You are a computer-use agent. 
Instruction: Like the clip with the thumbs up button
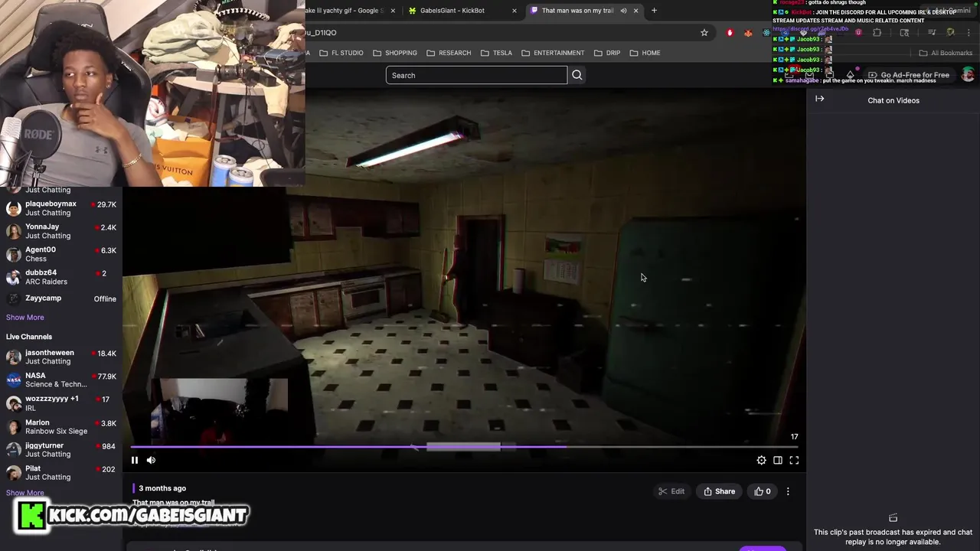[x=763, y=491]
